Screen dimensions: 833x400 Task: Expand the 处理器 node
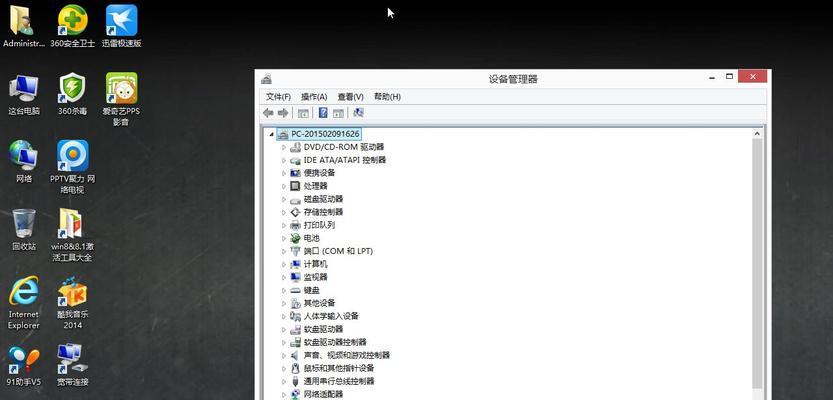click(x=284, y=186)
